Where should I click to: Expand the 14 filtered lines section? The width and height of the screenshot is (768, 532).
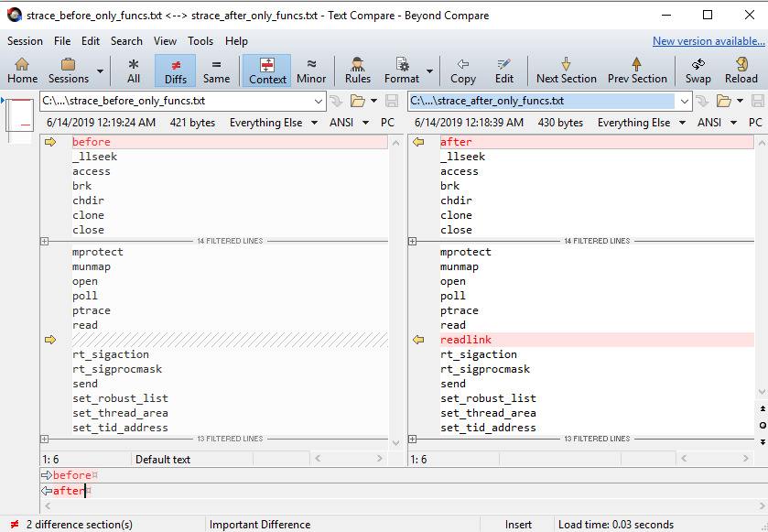[x=42, y=241]
